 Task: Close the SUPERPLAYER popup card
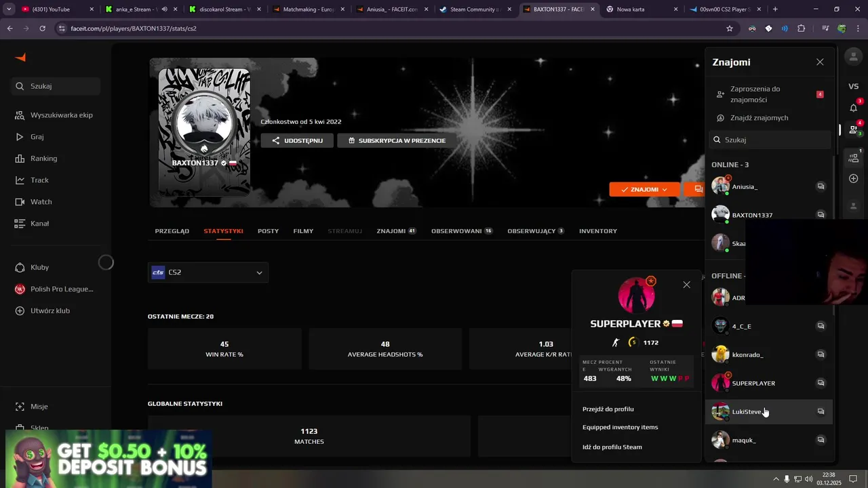click(686, 285)
